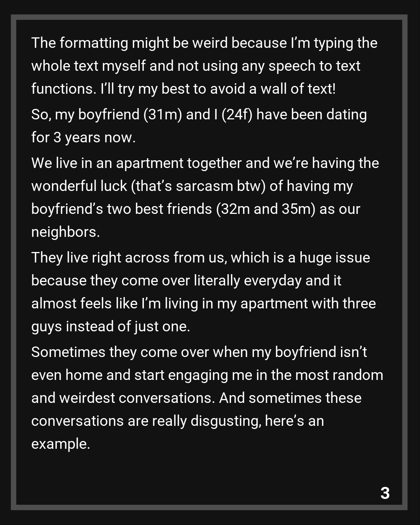This screenshot has height=525, width=420.
Task: Click the line "guys instead of just one."
Action: point(110,327)
